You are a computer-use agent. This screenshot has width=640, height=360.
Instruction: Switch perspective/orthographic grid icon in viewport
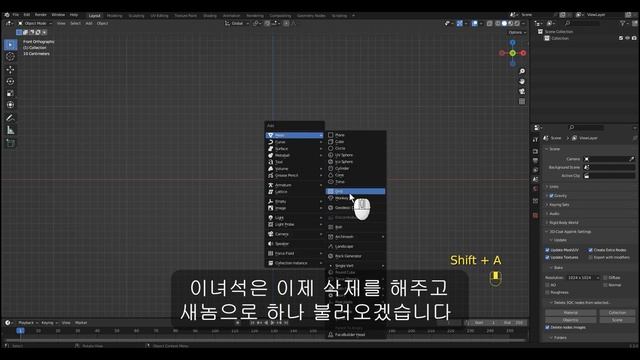tap(522, 101)
